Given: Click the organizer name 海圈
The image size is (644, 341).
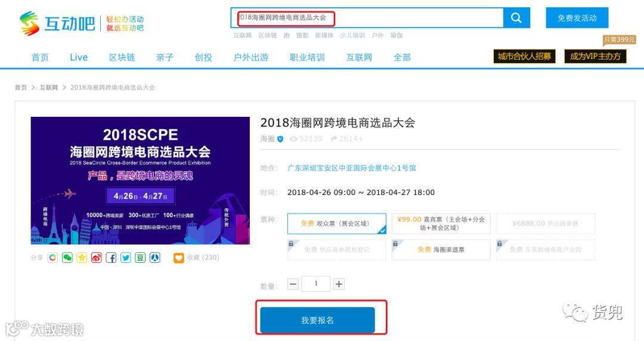Looking at the screenshot, I should (267, 139).
